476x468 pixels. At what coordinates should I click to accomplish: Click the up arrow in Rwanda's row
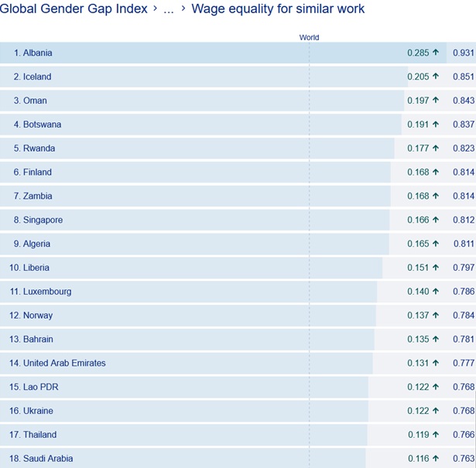436,149
